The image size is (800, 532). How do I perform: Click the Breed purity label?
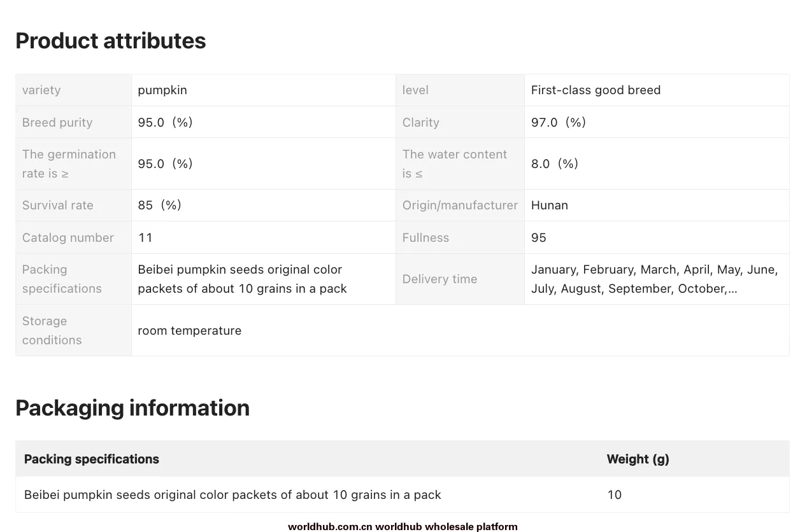tap(57, 122)
